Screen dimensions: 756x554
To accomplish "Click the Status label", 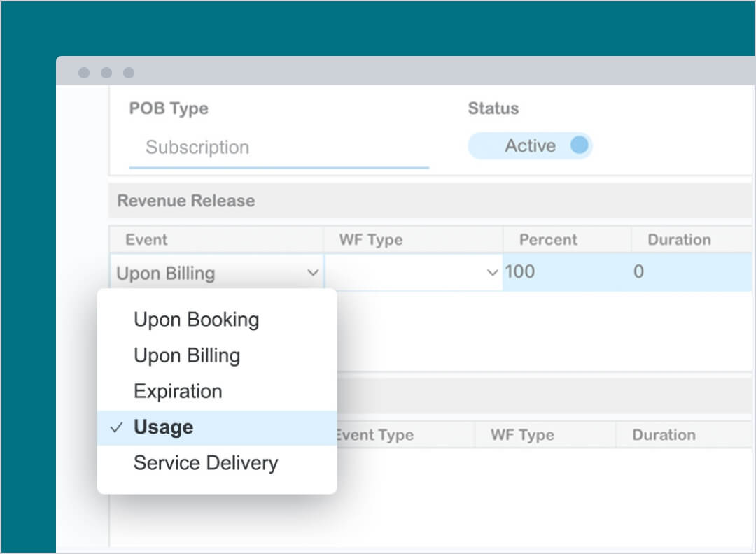I will [493, 108].
